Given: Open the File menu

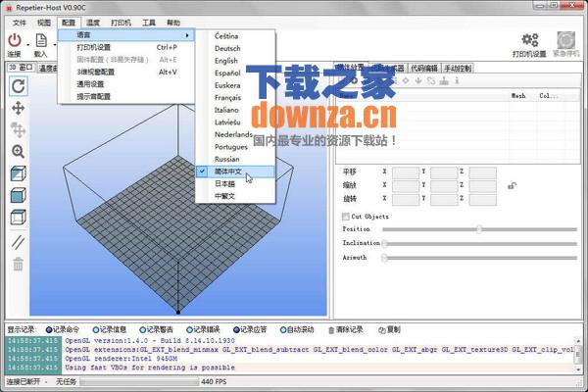Looking at the screenshot, I should (x=20, y=23).
